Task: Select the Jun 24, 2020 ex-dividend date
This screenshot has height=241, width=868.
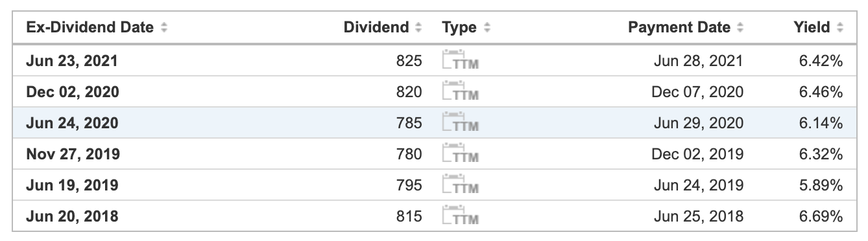Action: pos(72,123)
